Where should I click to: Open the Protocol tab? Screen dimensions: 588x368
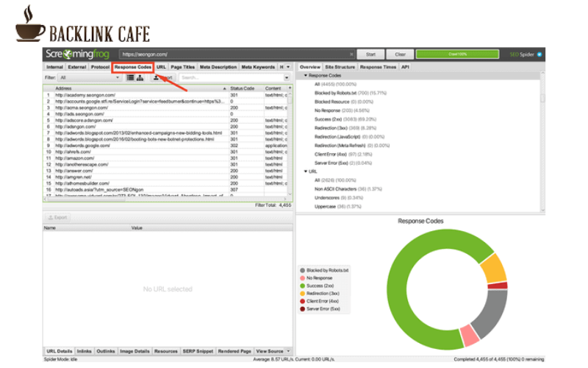point(100,67)
